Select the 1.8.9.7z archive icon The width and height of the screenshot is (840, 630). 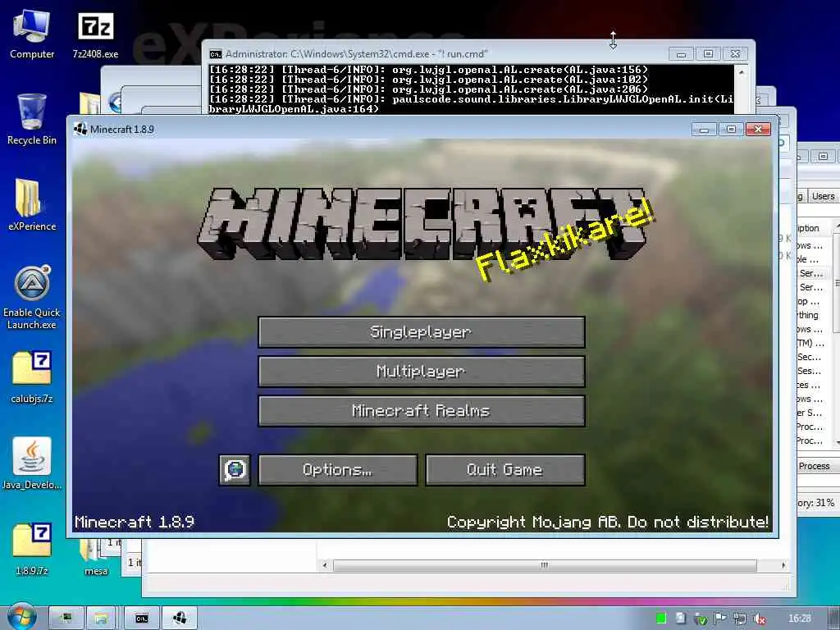pos(32,549)
